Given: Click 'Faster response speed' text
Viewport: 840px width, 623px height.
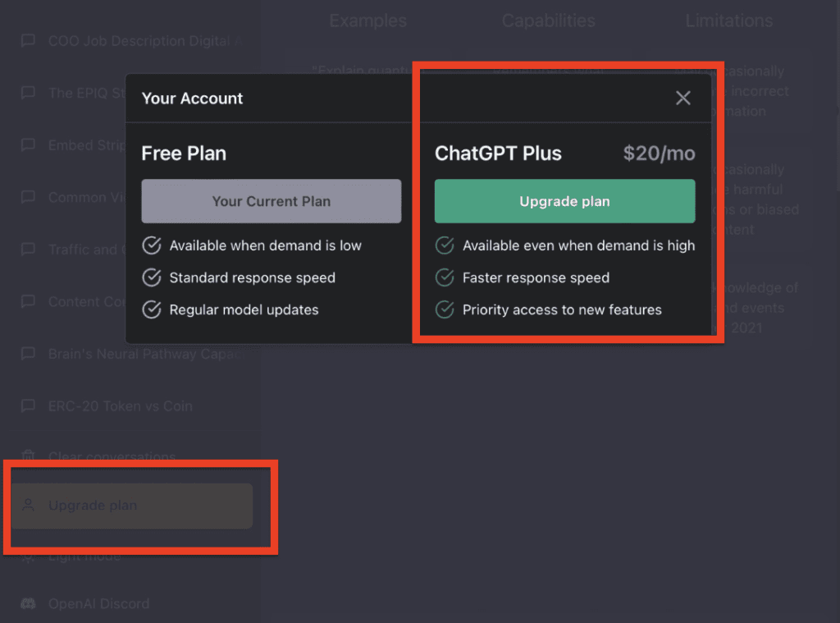Looking at the screenshot, I should (536, 277).
